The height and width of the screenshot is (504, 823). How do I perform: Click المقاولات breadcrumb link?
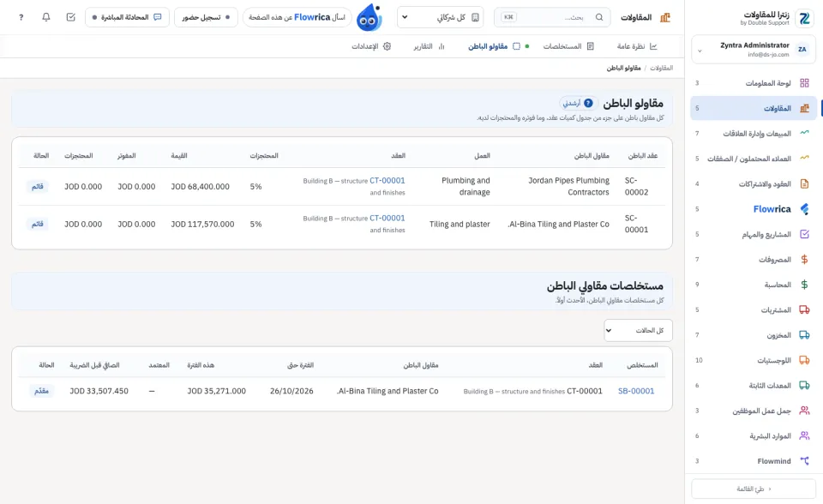coord(661,69)
